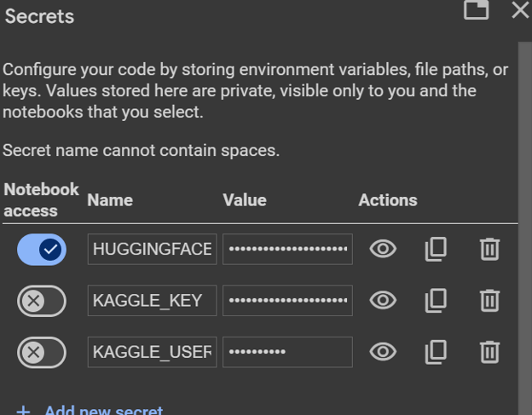Disable notebook access for HUGGINGFACE secret
This screenshot has width=532, height=415.
coord(42,250)
